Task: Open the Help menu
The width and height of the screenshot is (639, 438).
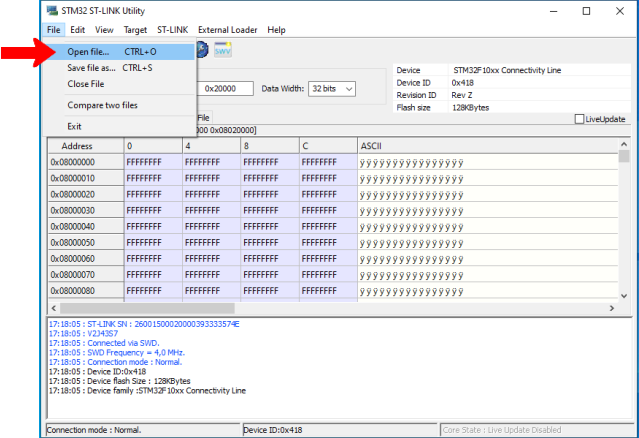Action: point(277,30)
